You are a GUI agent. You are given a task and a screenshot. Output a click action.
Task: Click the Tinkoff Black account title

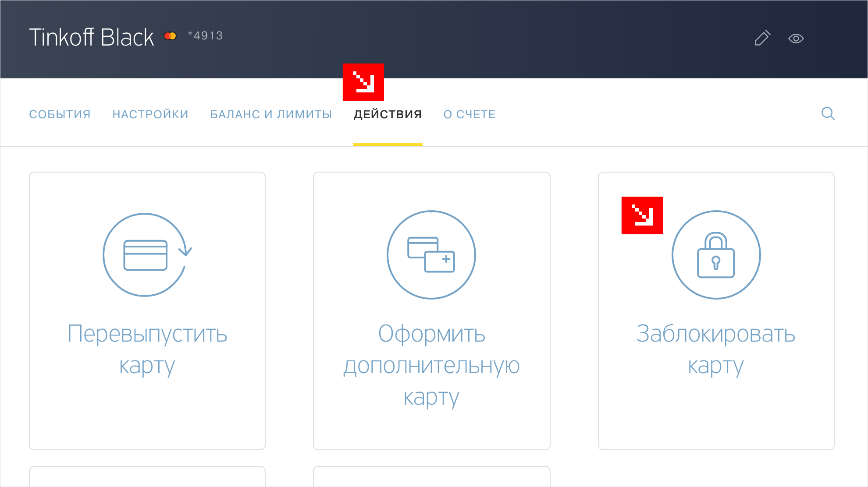pos(92,37)
